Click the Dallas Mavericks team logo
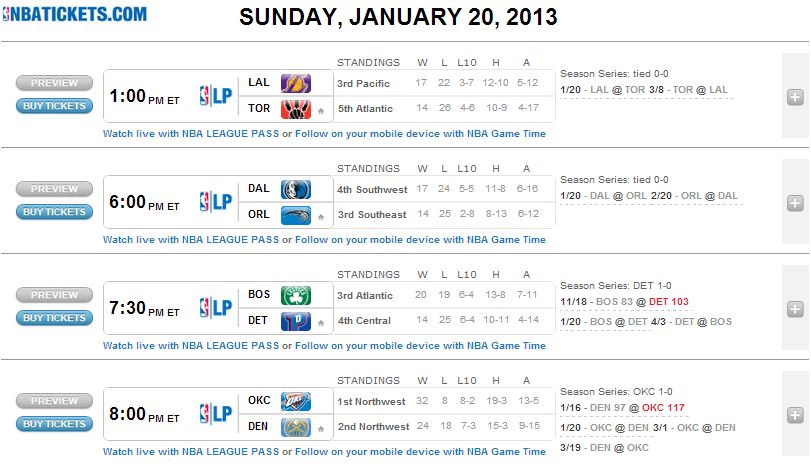This screenshot has height=467, width=811. tap(296, 189)
